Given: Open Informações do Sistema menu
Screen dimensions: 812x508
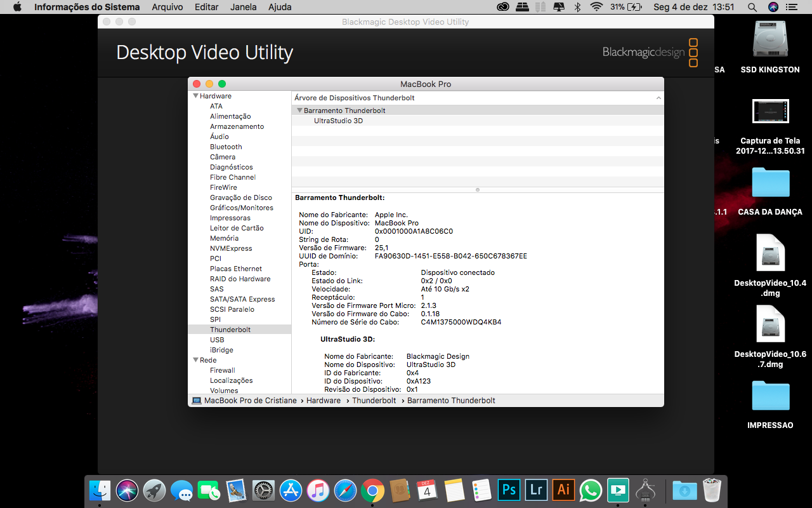Looking at the screenshot, I should click(x=87, y=7).
